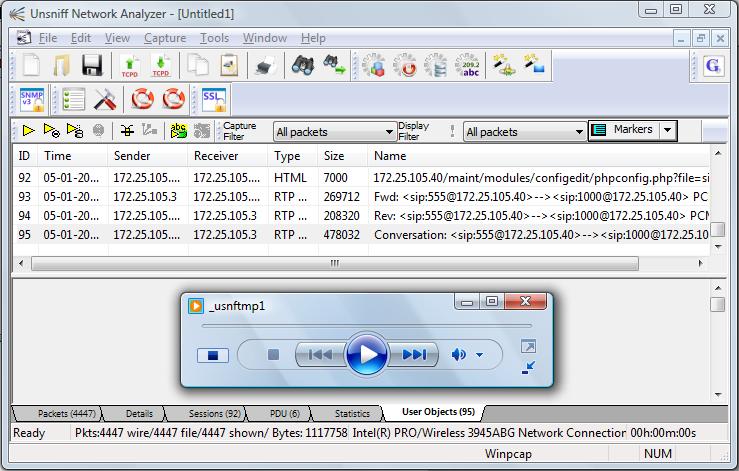Play the audio in _usnftmp1 player
739x471 pixels.
click(367, 354)
